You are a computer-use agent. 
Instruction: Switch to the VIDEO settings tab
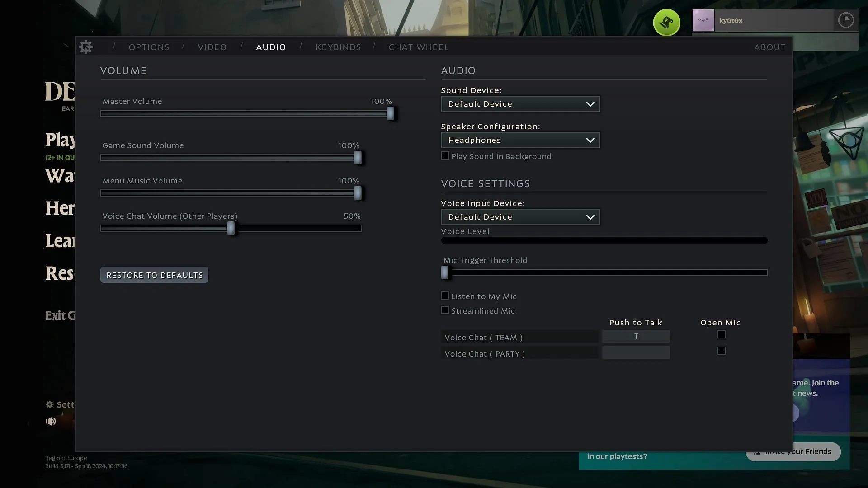coord(212,47)
